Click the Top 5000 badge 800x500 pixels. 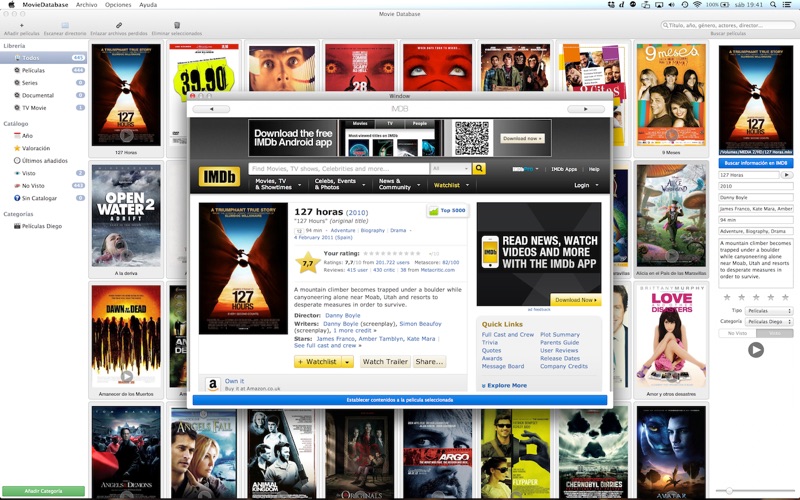pos(447,211)
